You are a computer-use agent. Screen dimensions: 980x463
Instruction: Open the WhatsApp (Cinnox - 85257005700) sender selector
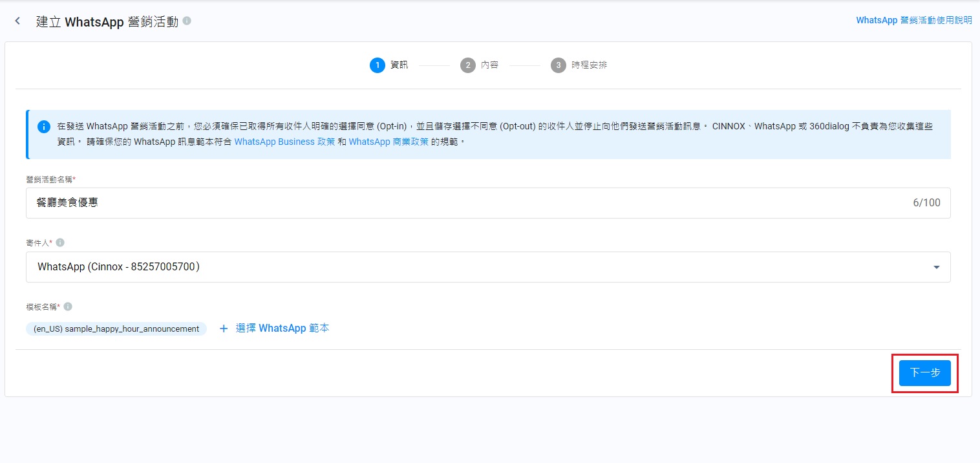pyautogui.click(x=453, y=267)
